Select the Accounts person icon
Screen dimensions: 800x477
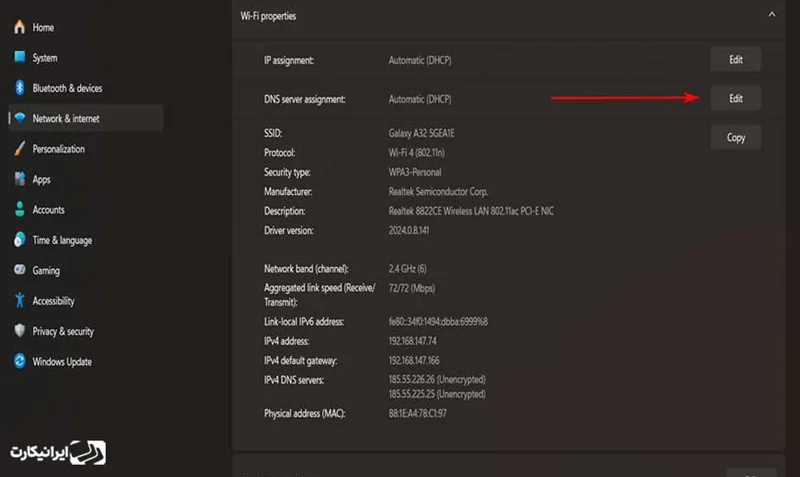click(19, 210)
